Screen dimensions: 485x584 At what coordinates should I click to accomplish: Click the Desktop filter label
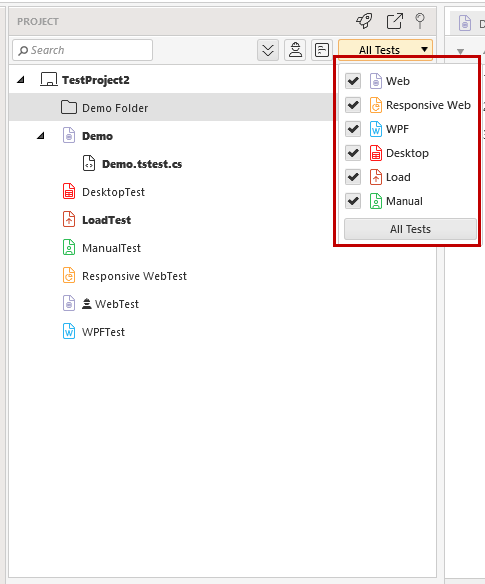[407, 153]
